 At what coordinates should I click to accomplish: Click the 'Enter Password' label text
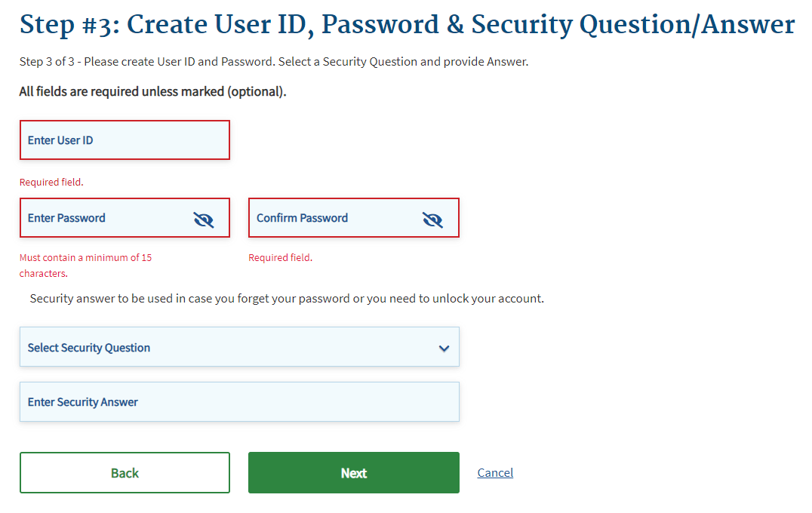66,218
